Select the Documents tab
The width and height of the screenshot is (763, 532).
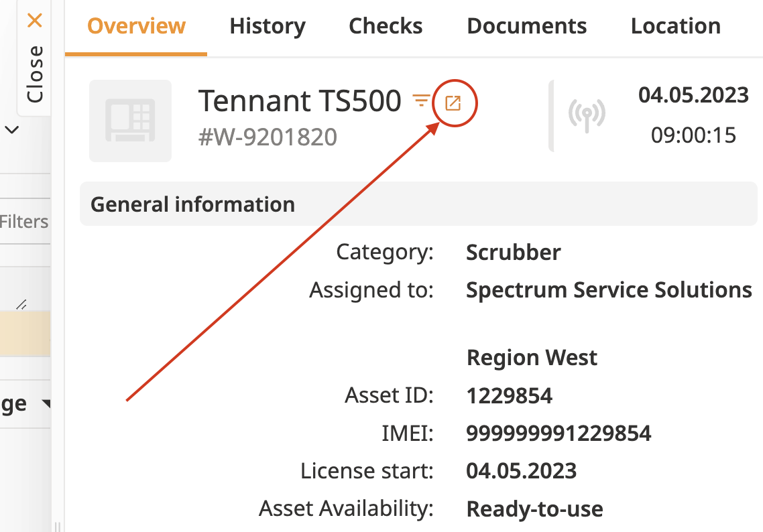click(x=526, y=26)
